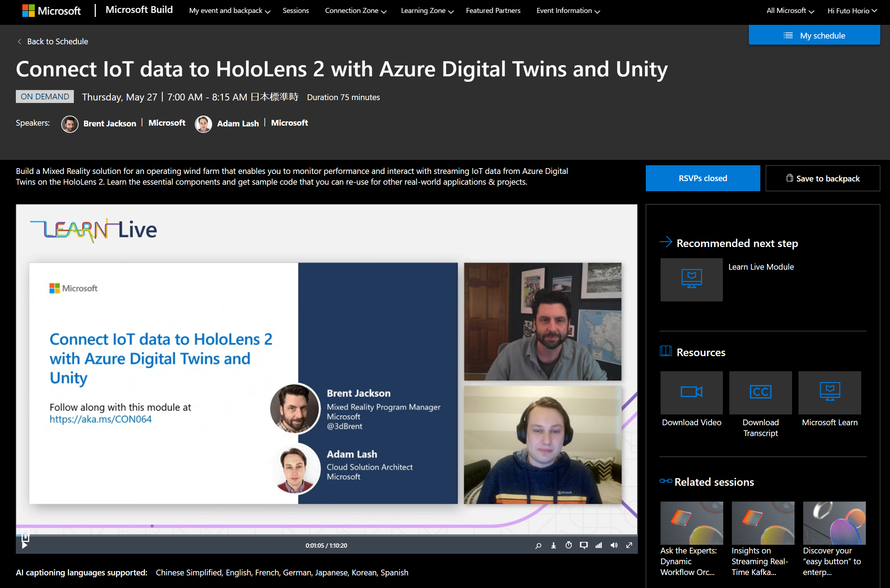
Task: Click the video progress seek bar
Action: [x=326, y=535]
